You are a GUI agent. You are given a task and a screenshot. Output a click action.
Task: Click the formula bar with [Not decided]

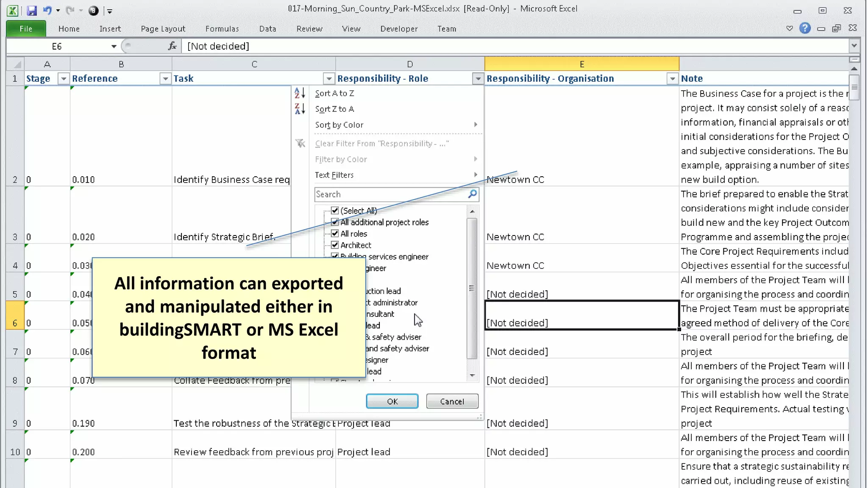(515, 46)
